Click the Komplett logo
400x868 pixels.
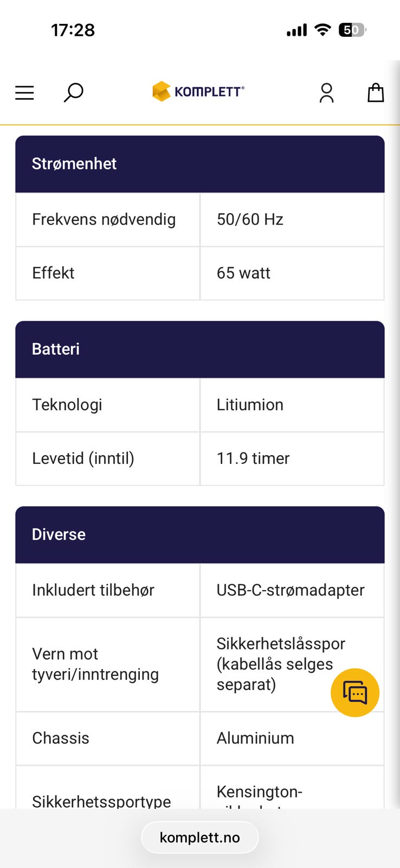pyautogui.click(x=198, y=92)
